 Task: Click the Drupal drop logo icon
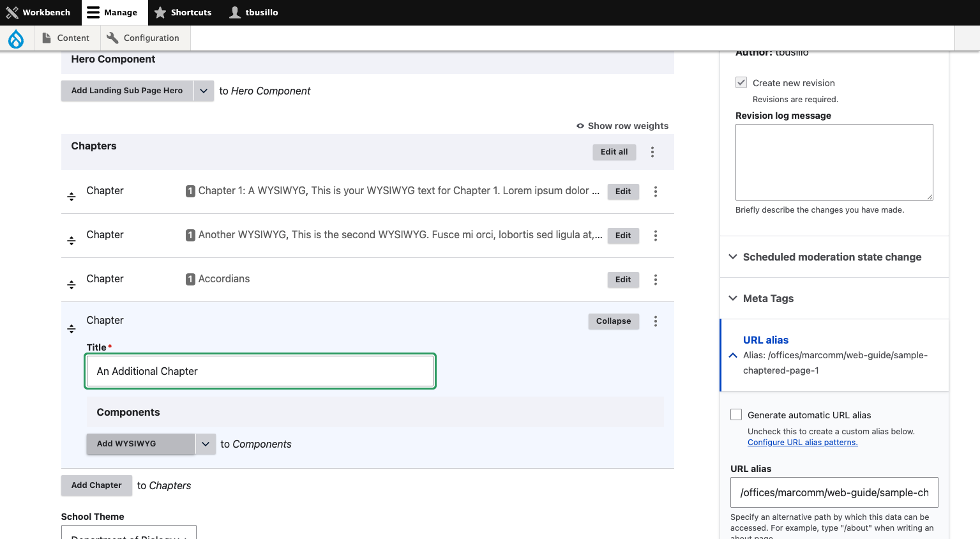pyautogui.click(x=16, y=38)
